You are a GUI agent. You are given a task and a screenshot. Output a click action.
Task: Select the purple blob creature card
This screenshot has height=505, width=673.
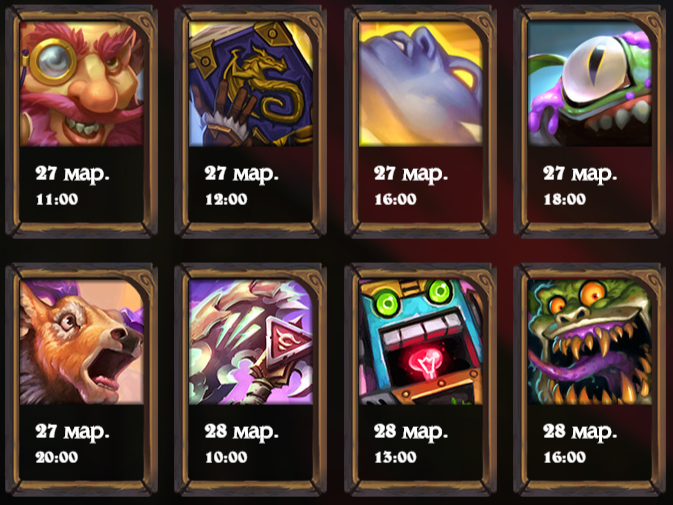point(420,84)
